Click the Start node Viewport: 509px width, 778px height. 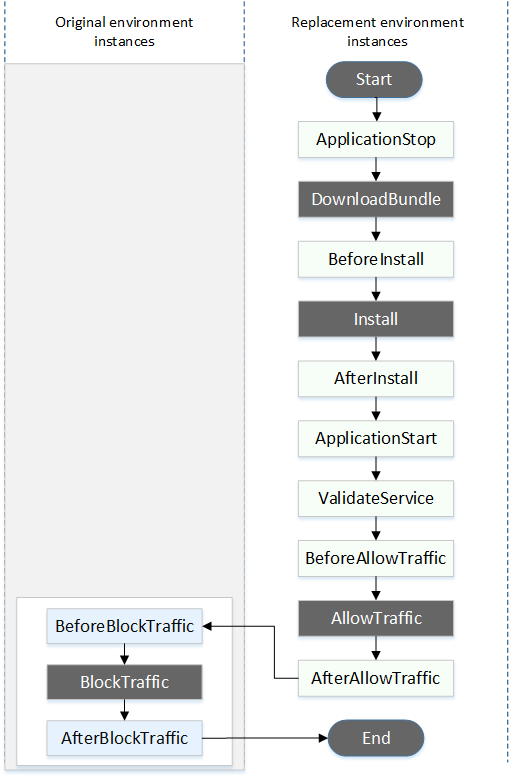pyautogui.click(x=374, y=79)
